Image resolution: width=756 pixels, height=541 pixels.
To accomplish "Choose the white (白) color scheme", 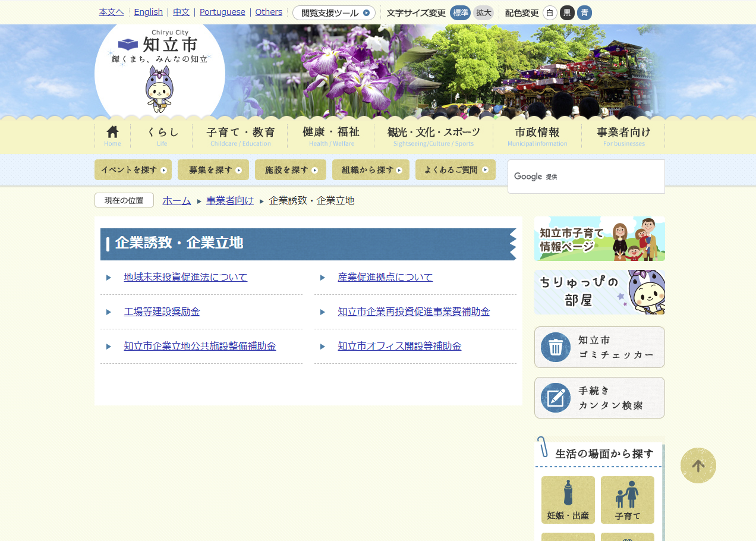I will (550, 13).
